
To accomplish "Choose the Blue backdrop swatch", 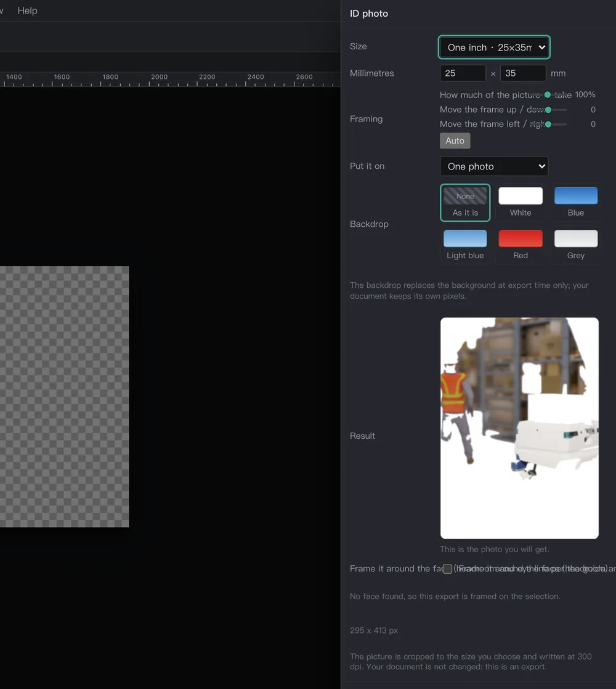I will coord(575,203).
